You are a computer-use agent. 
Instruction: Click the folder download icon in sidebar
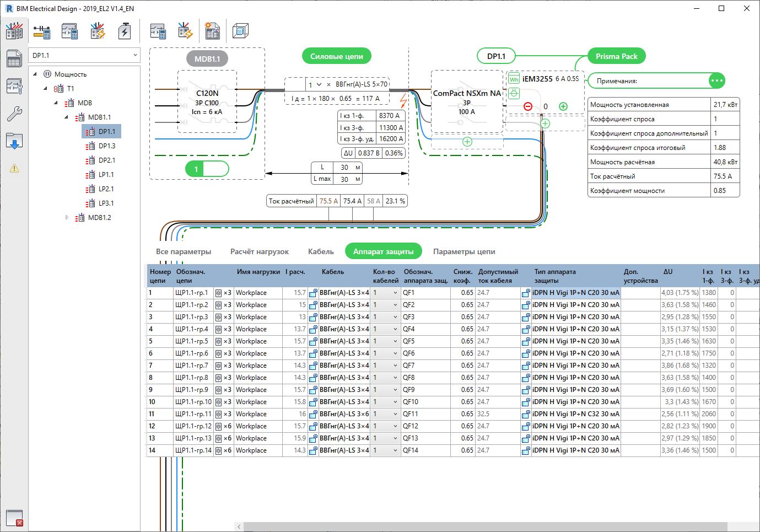pos(14,141)
